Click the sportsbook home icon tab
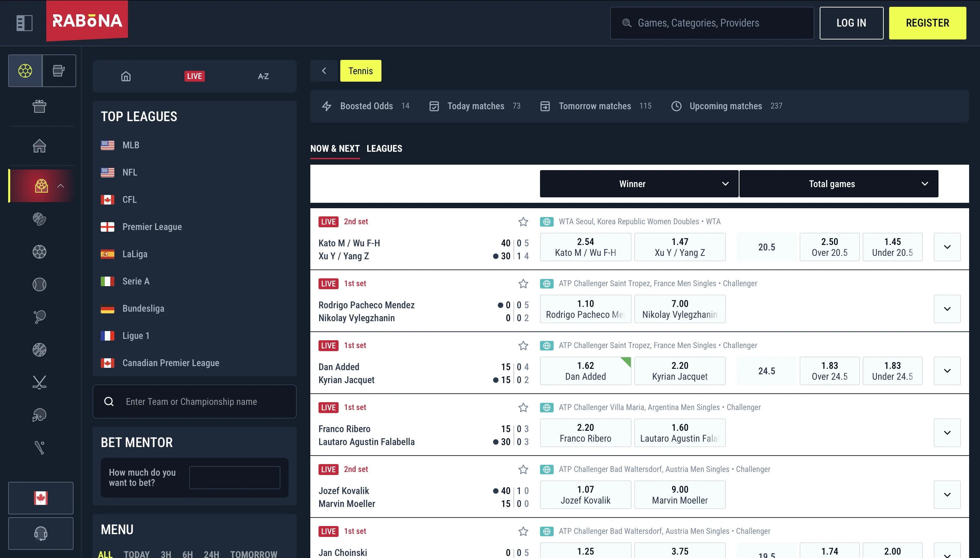The height and width of the screenshot is (558, 980). click(126, 76)
